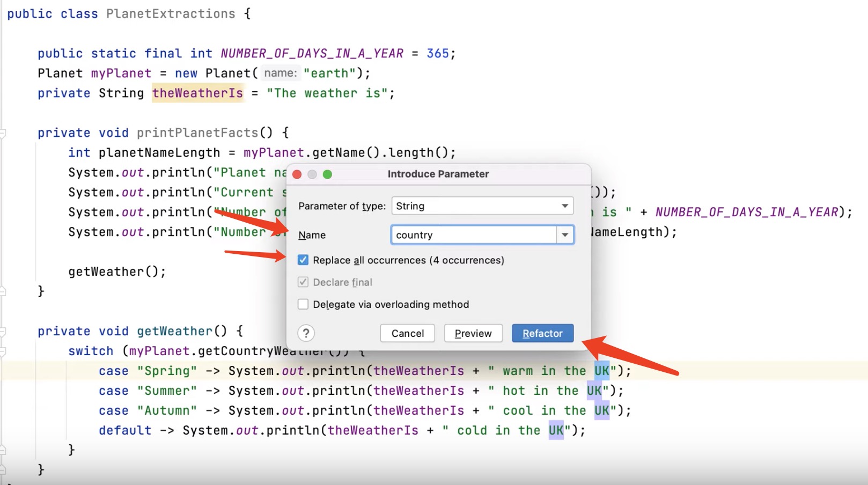Click the Name field containing country

(474, 235)
